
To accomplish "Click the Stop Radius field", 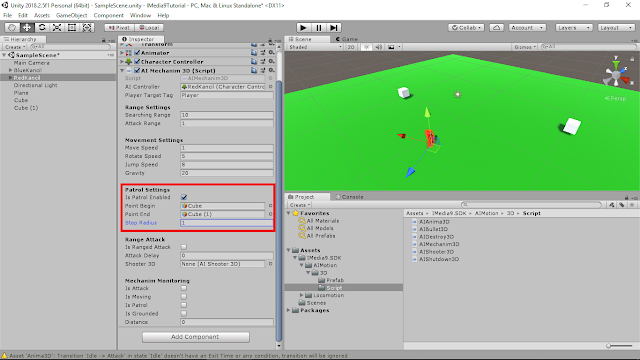I will pyautogui.click(x=227, y=222).
